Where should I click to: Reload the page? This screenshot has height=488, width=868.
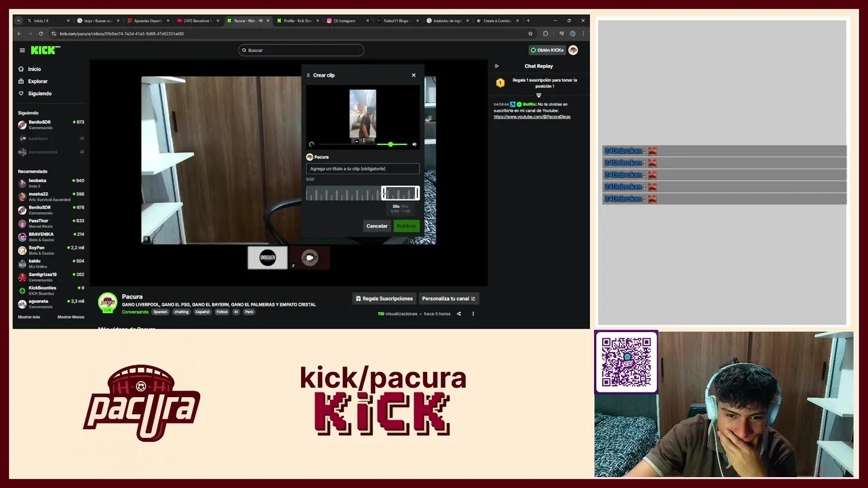coord(41,34)
